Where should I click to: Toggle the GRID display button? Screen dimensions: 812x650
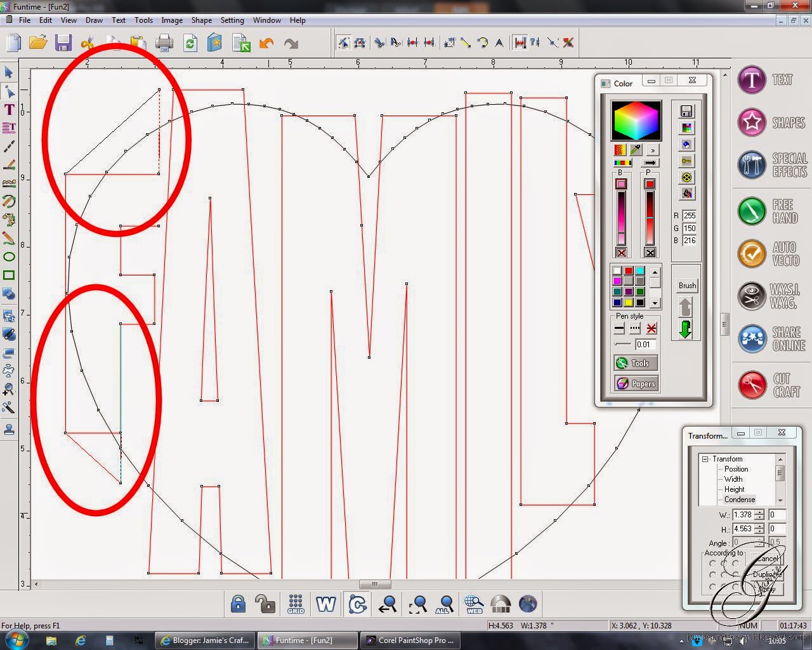pos(296,604)
